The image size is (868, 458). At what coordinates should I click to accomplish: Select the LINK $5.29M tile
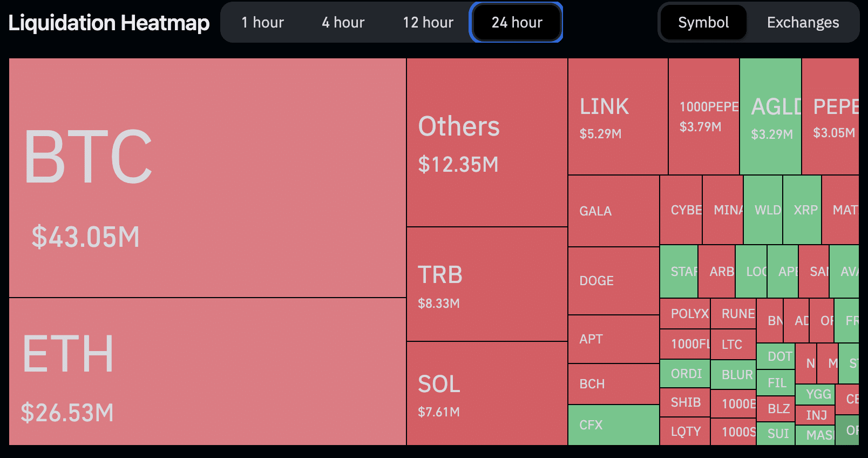[x=618, y=117]
